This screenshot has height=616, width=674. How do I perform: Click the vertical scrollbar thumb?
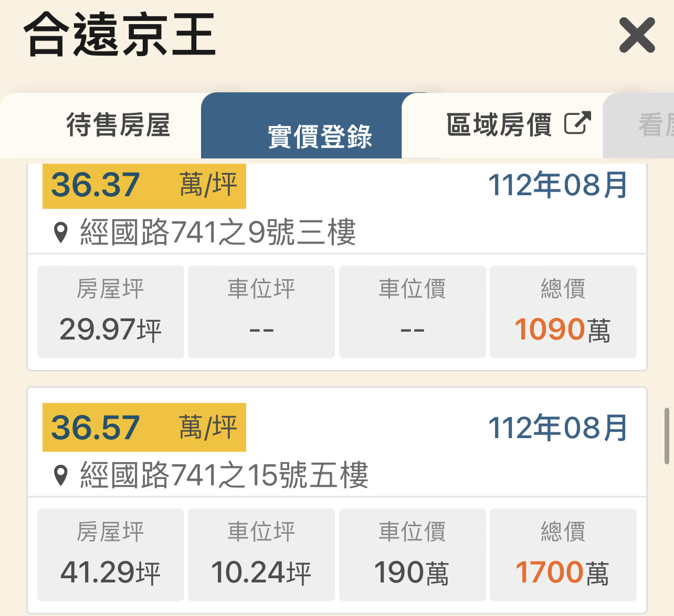click(667, 436)
